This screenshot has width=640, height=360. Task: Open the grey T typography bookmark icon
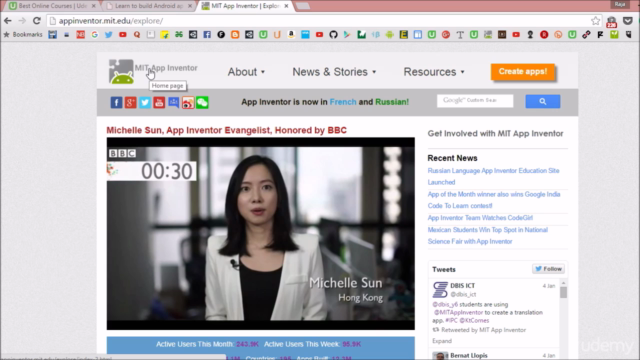(x=460, y=35)
